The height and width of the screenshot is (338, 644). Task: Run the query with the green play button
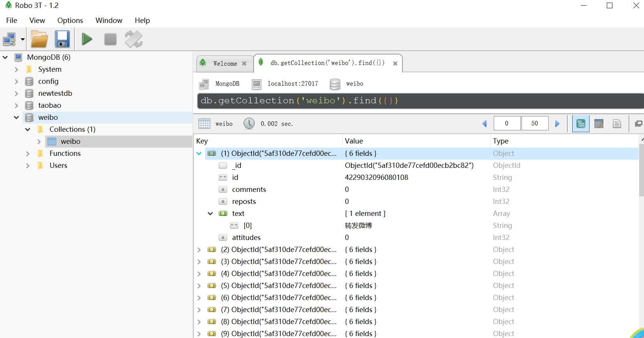coord(87,39)
